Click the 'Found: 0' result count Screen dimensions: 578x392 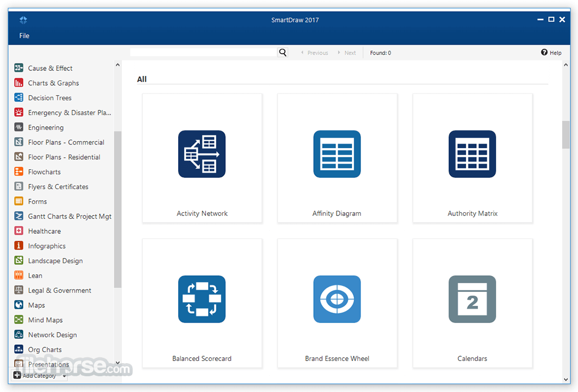point(380,53)
